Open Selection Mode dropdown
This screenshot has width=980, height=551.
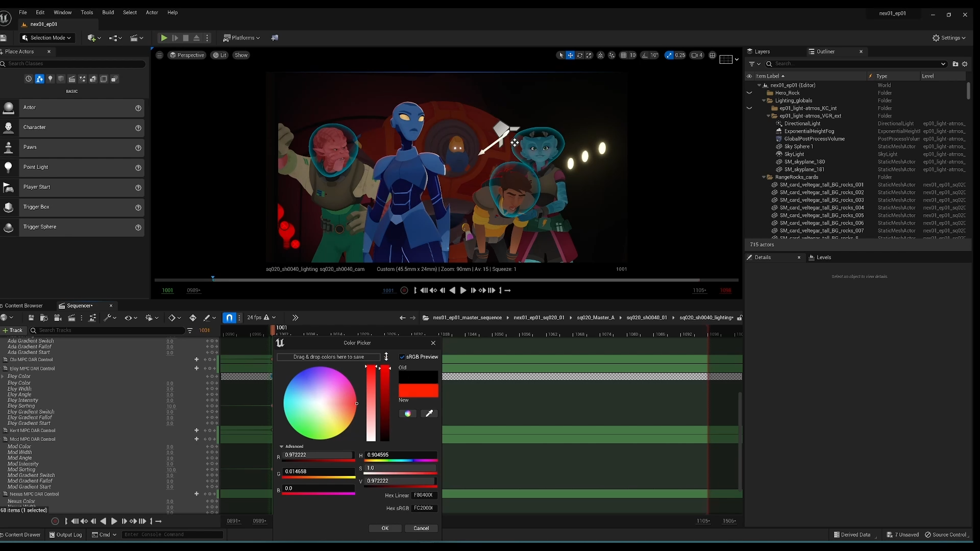tap(46, 38)
